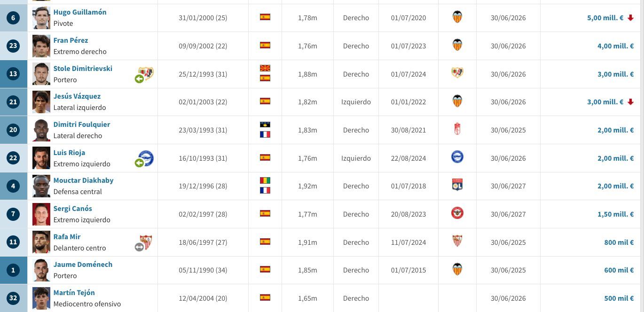Viewport: 644px width, 312px height.
Task: Click Sergi Canós's player photo
Action: click(x=41, y=214)
